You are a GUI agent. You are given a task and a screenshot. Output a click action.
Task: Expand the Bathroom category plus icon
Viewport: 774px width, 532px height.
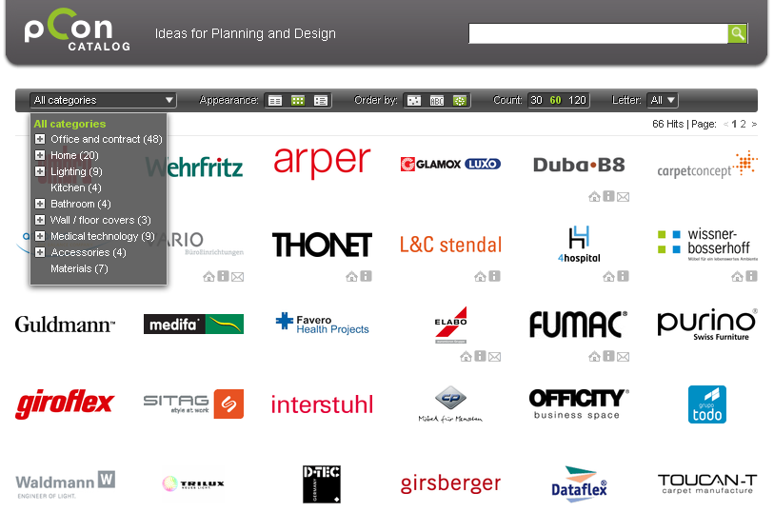tap(40, 204)
